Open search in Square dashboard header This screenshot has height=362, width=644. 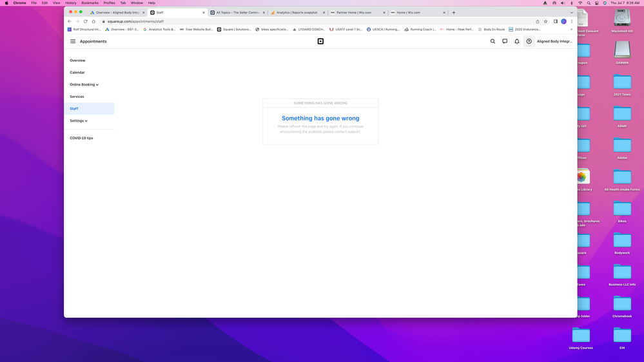pos(493,41)
